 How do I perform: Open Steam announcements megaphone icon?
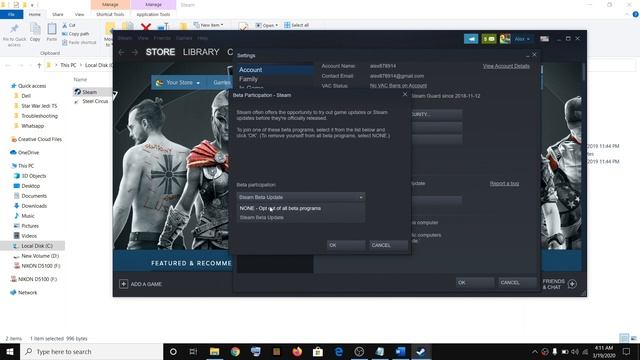tap(471, 39)
